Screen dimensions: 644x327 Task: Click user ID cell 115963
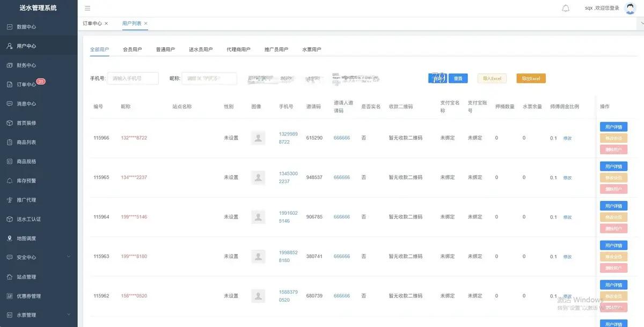tap(101, 256)
